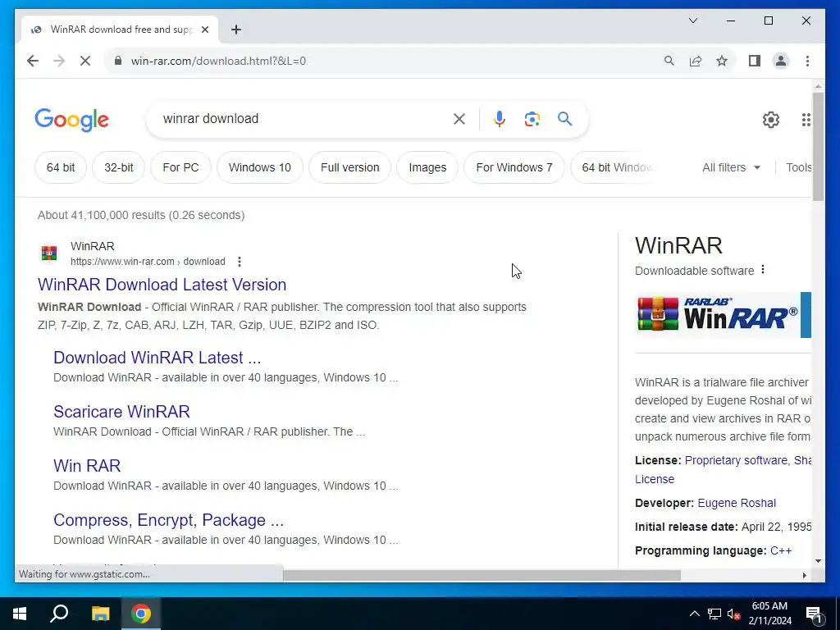
Task: Search by image with Google Lens
Action: (532, 119)
